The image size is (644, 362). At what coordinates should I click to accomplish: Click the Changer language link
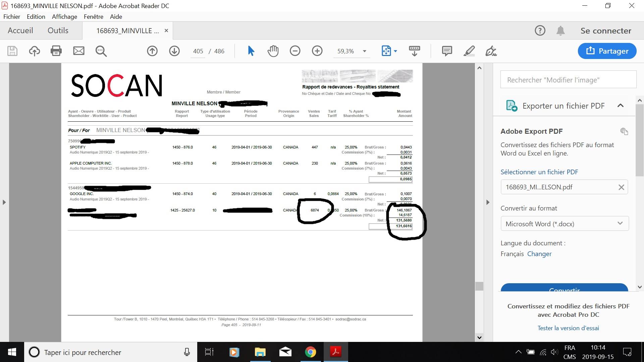[539, 254]
